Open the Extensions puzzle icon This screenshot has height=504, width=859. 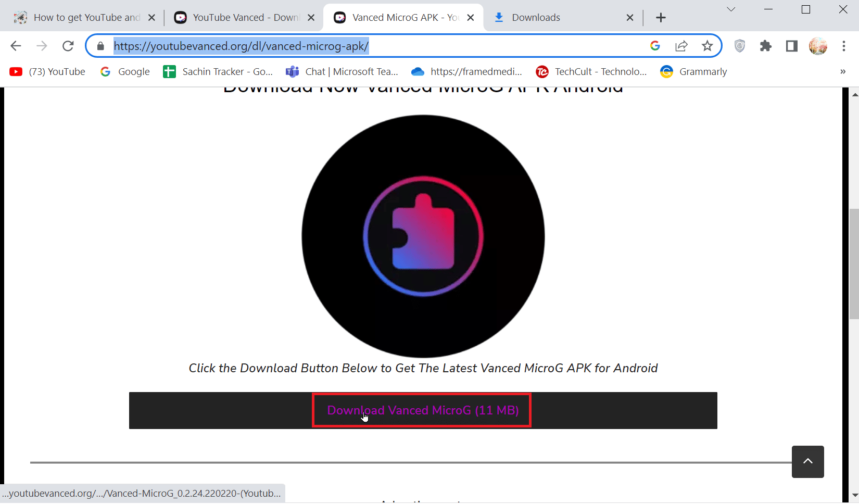[765, 46]
